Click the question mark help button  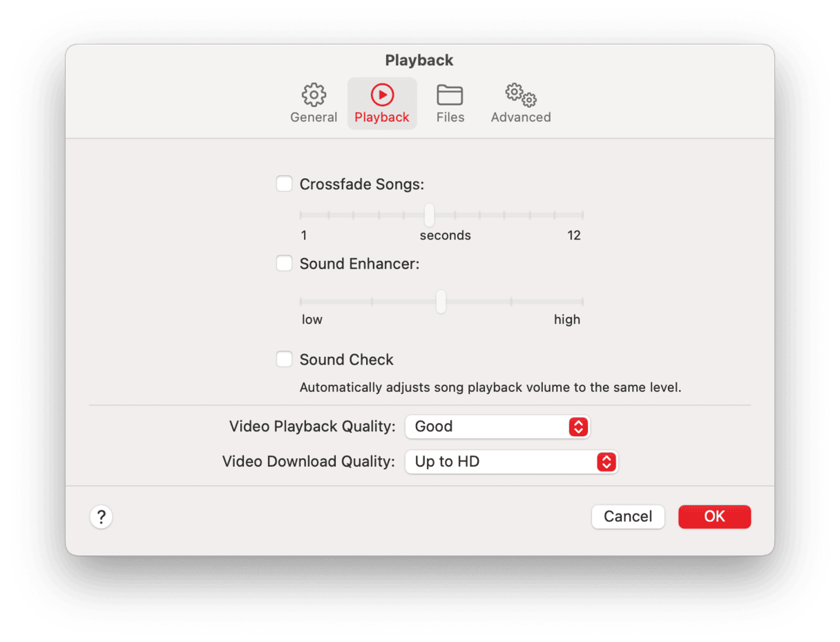click(101, 516)
